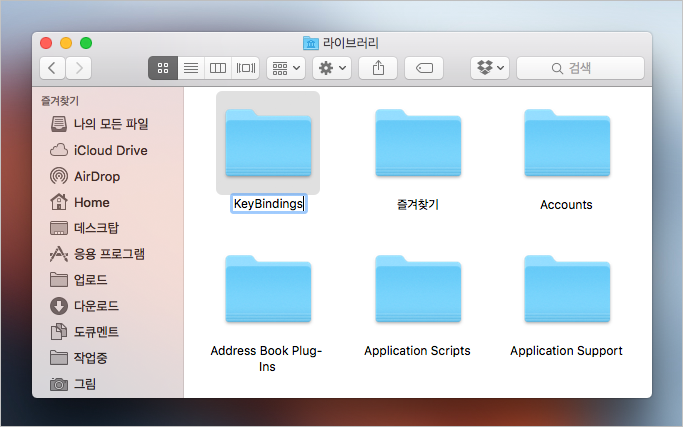Select the KeyBindings folder icon
Image resolution: width=683 pixels, height=427 pixels.
(268, 143)
